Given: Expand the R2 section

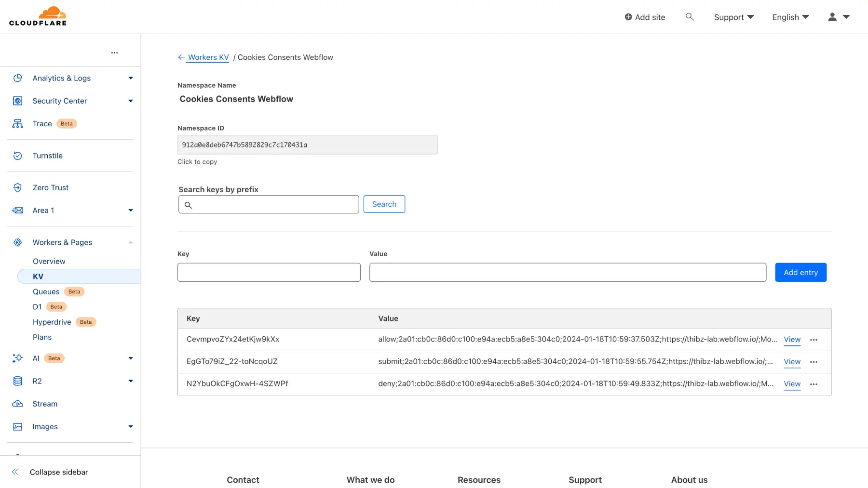Looking at the screenshot, I should [131, 381].
